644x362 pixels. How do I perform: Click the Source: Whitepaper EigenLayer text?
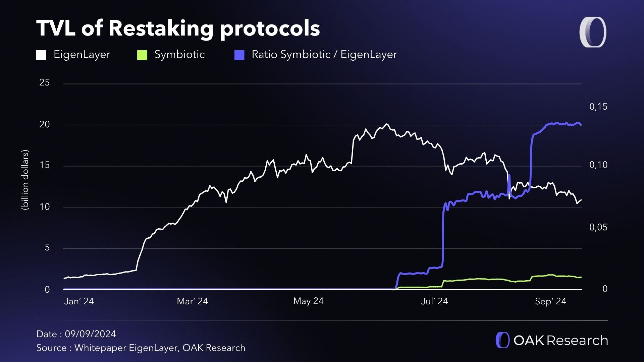(x=141, y=348)
